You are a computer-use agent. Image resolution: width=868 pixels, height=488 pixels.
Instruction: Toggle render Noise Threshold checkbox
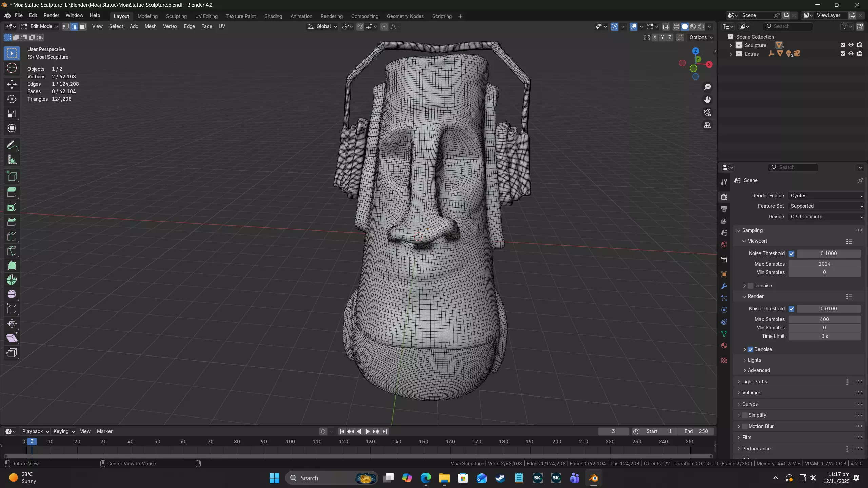(x=792, y=309)
